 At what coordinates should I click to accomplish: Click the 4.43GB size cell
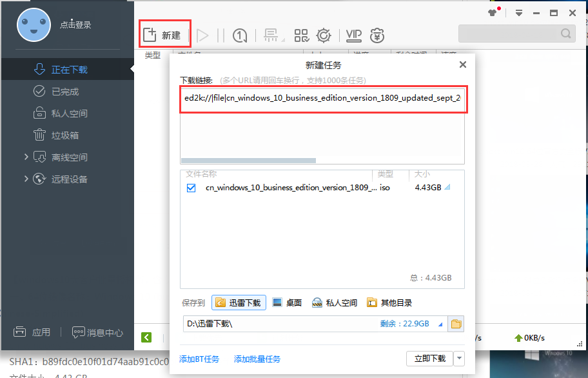[428, 188]
